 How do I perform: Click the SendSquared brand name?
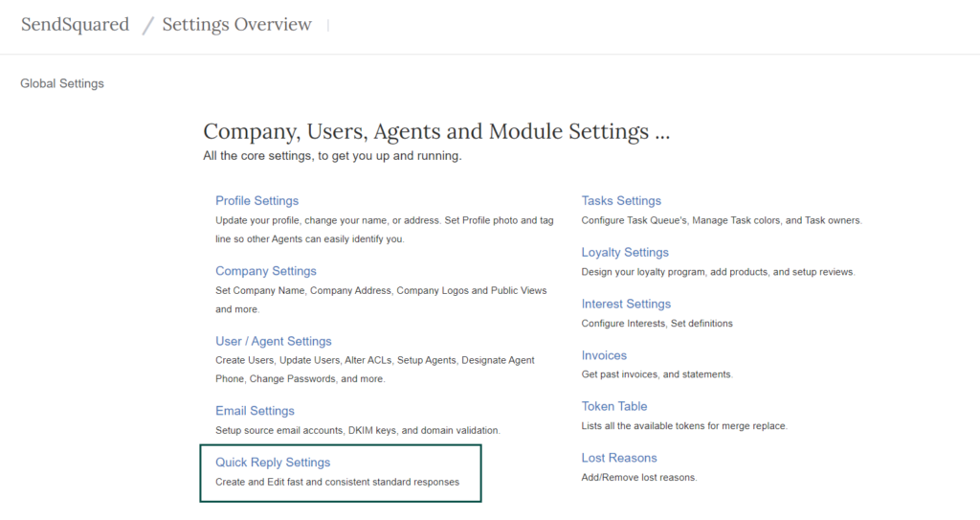coord(75,25)
